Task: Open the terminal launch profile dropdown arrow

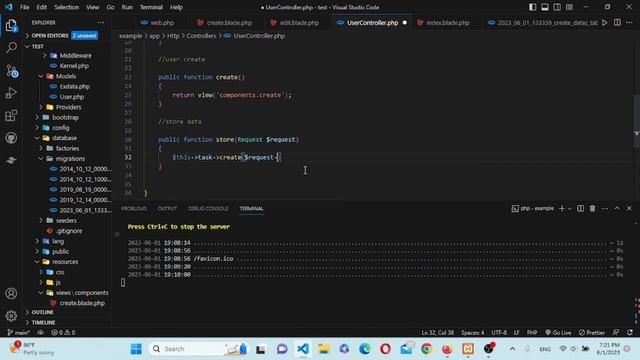Action: click(570, 209)
